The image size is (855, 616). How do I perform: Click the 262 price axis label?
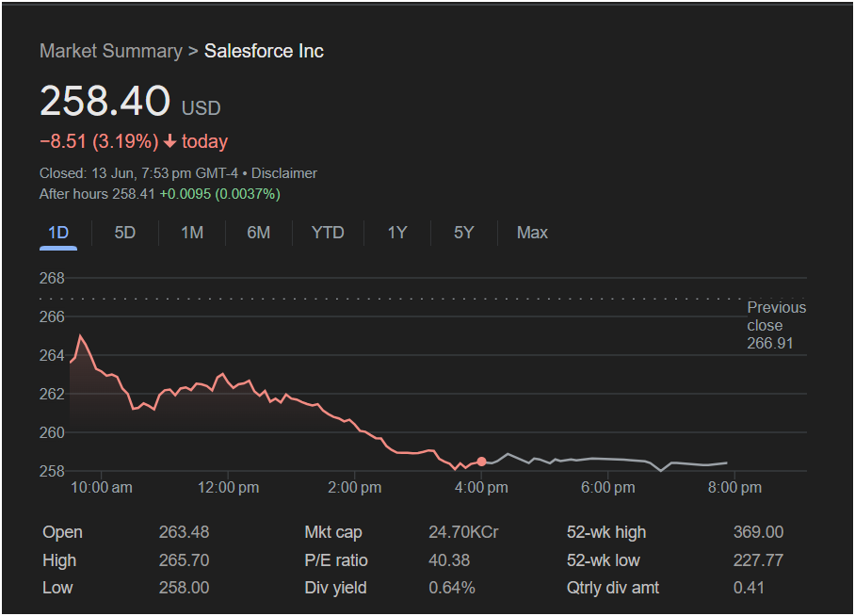pos(52,394)
